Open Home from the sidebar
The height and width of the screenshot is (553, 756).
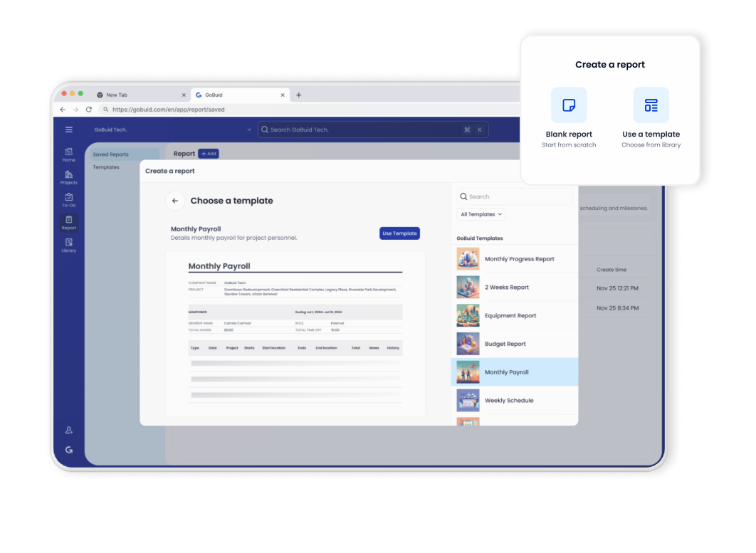coord(68,155)
